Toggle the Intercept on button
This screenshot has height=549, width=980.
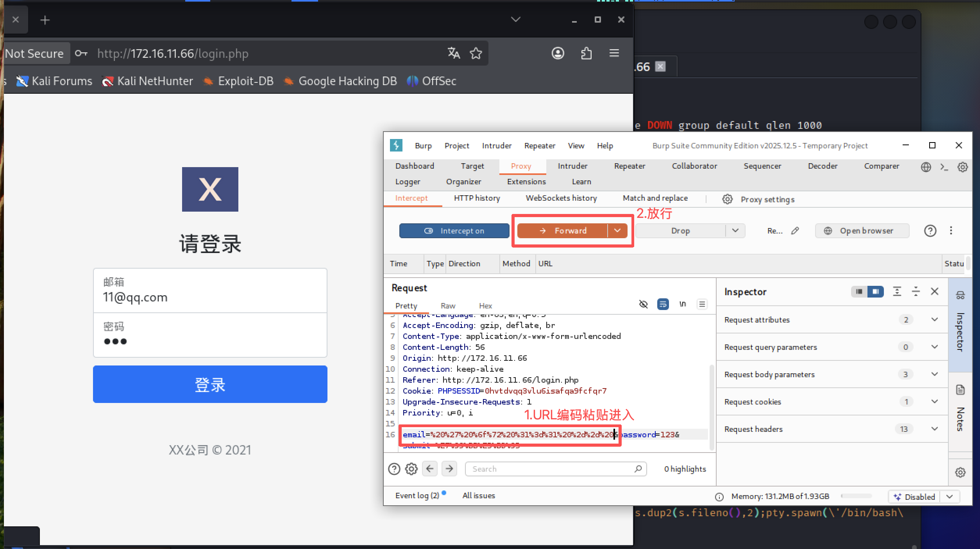click(x=454, y=231)
